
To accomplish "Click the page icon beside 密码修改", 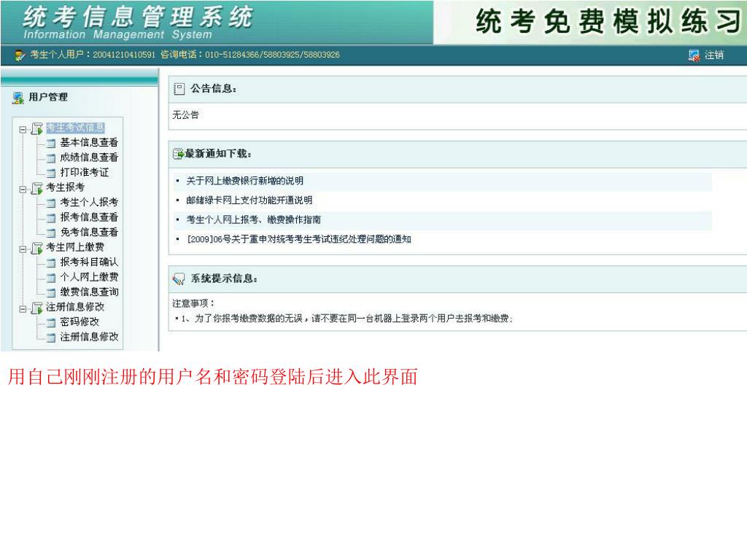I will [51, 323].
